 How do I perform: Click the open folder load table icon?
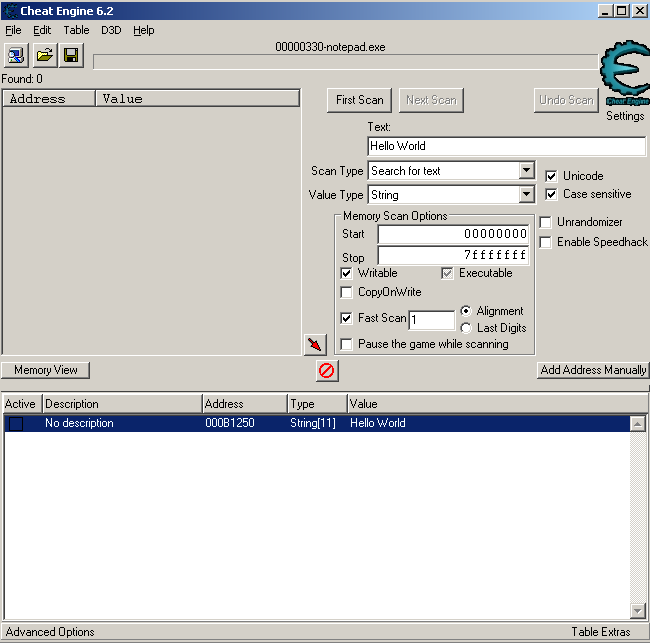pyautogui.click(x=44, y=55)
